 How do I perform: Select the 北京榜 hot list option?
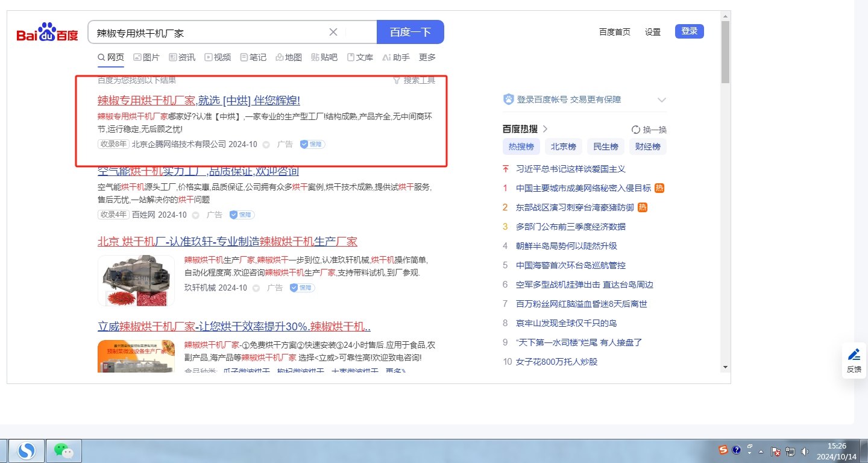[563, 146]
